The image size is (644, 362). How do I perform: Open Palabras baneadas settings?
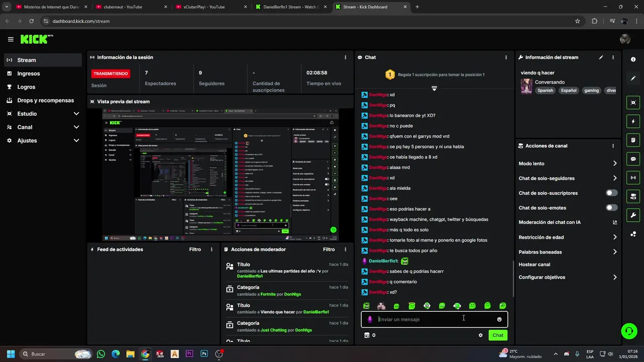pos(568,252)
